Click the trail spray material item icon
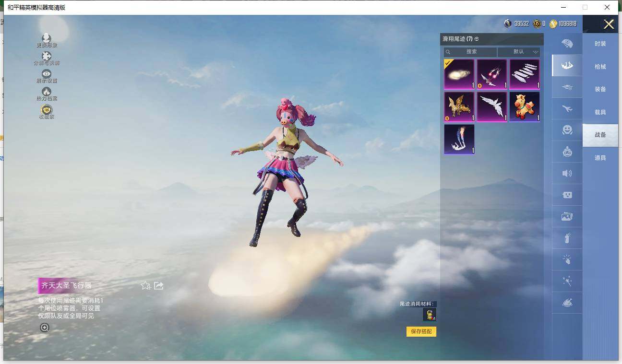The height and width of the screenshot is (364, 622). [x=430, y=315]
